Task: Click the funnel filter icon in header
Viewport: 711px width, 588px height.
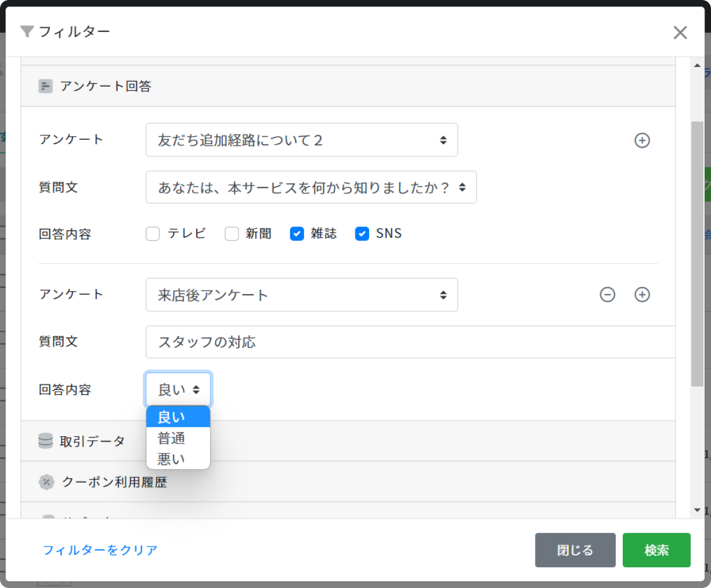Action: click(x=27, y=31)
